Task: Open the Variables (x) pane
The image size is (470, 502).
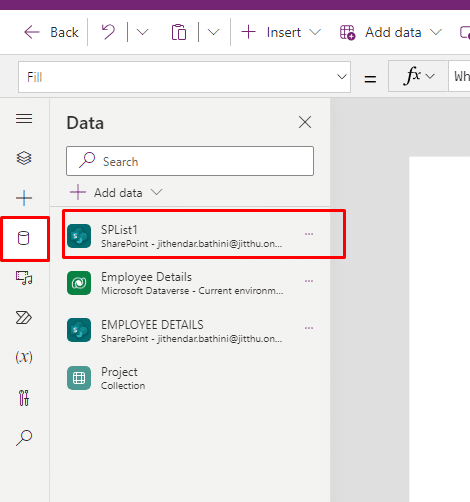Action: (24, 357)
